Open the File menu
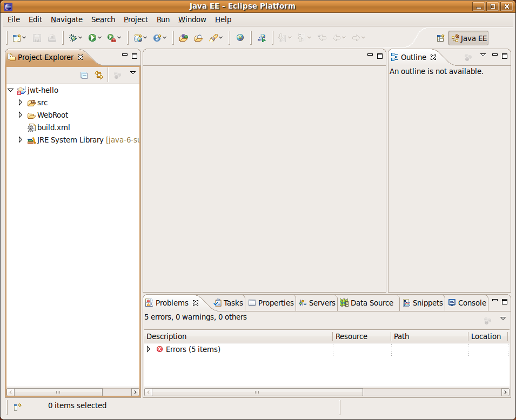This screenshot has height=420, width=516. 14,20
